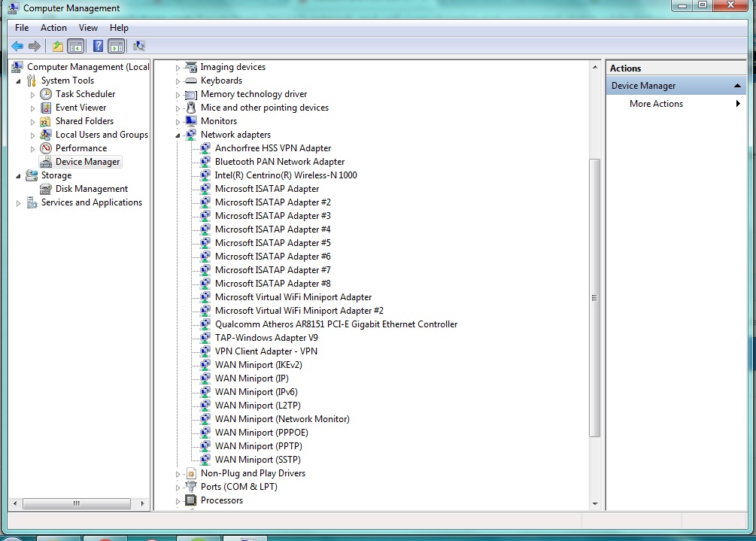Click device list scrollbar up arrow
This screenshot has height=541, width=756.
point(595,67)
